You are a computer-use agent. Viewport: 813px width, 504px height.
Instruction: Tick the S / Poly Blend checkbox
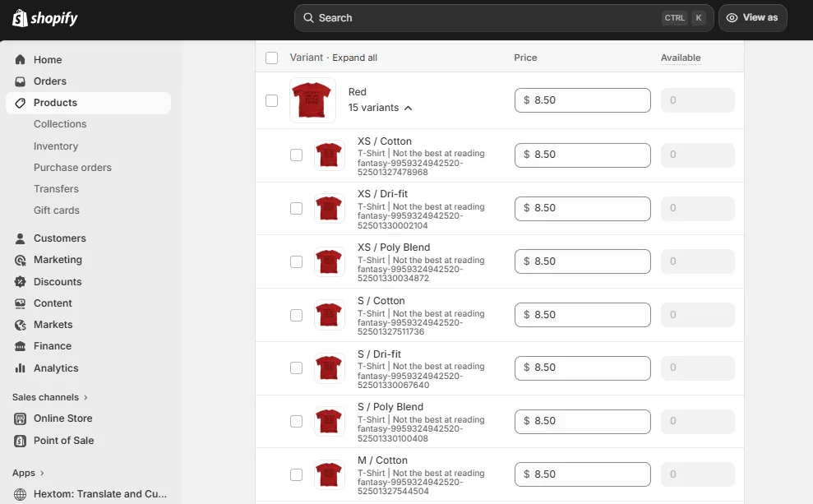[x=296, y=422]
